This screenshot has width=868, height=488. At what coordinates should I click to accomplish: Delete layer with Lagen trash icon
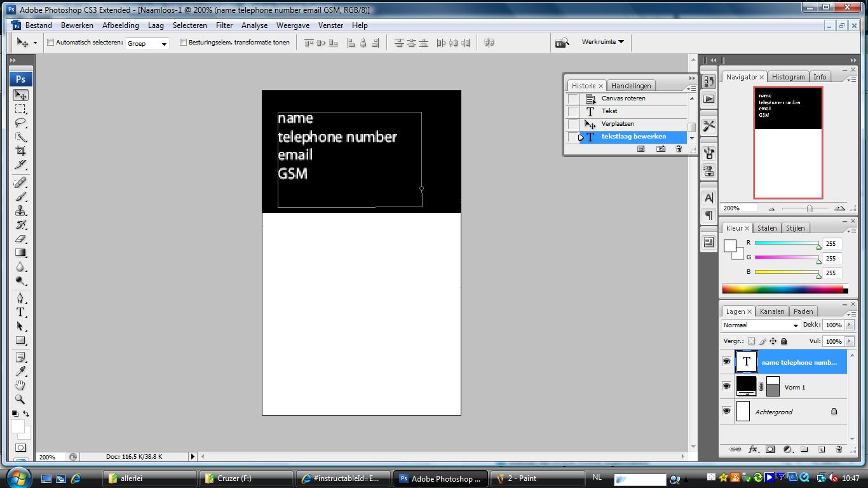click(x=839, y=449)
